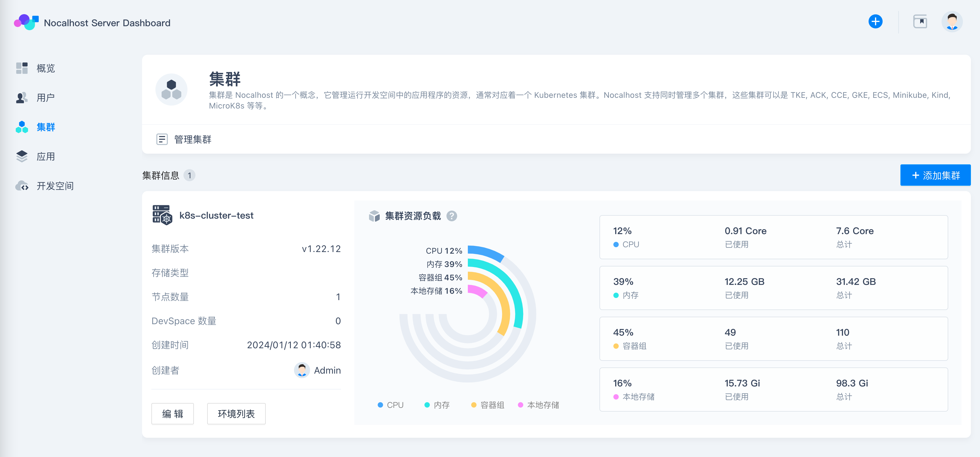This screenshot has height=457, width=980.
Task: Click creation time 2024/01/12 01:40:58
Action: (x=294, y=345)
